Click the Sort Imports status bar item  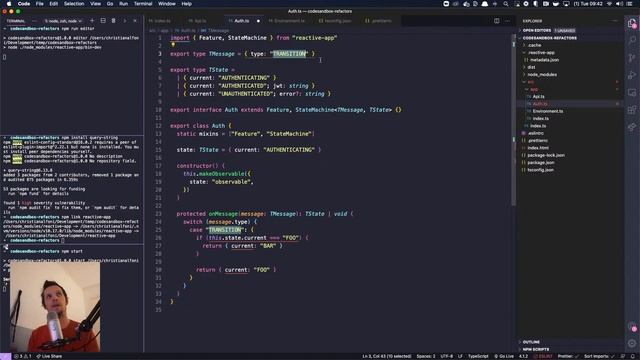click(598, 356)
